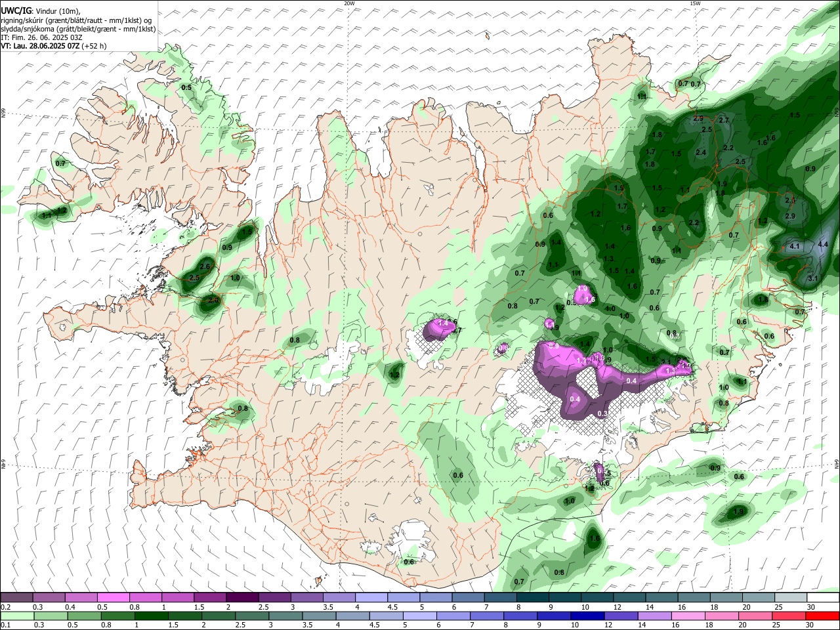Click the darkest green 1 rain legend swatch
Viewport: 840px width, 630px height.
coord(150,616)
